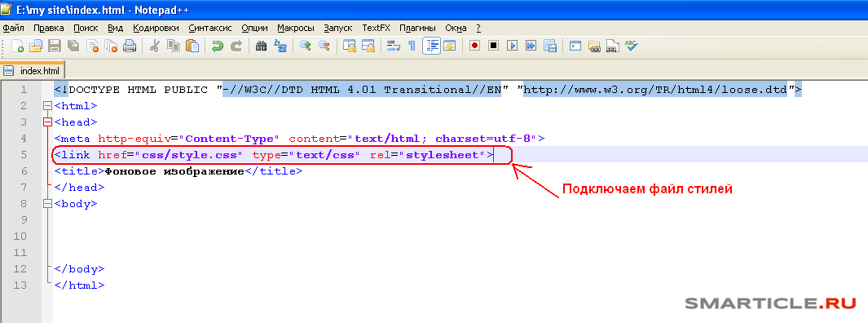Create a new file with the New toolbar icon
The width and height of the screenshot is (868, 323).
(x=17, y=46)
